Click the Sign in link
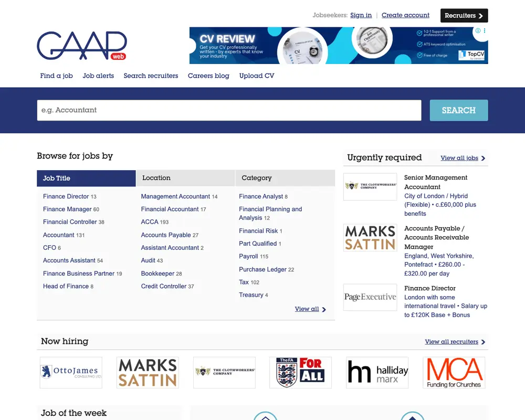 point(361,15)
